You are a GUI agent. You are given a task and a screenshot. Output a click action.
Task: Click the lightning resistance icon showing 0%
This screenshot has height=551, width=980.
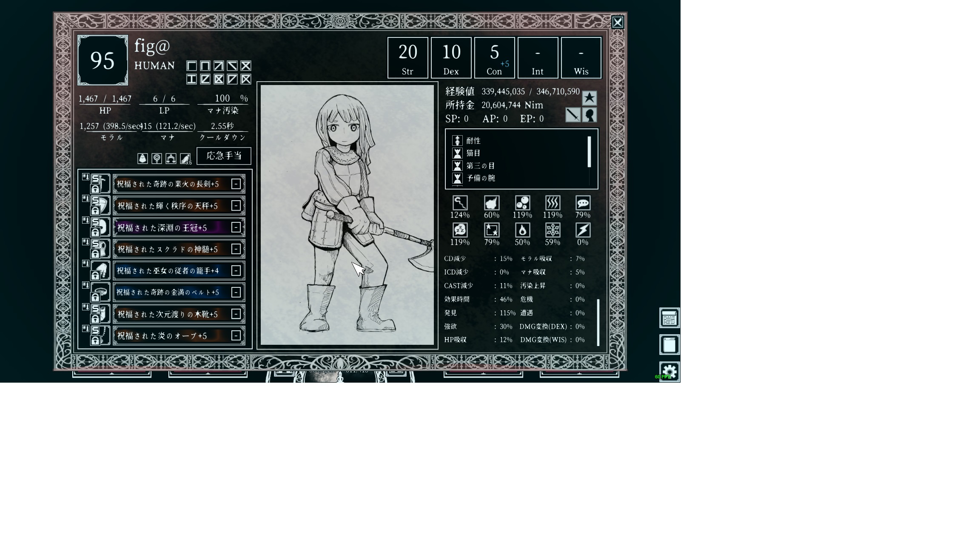click(583, 230)
